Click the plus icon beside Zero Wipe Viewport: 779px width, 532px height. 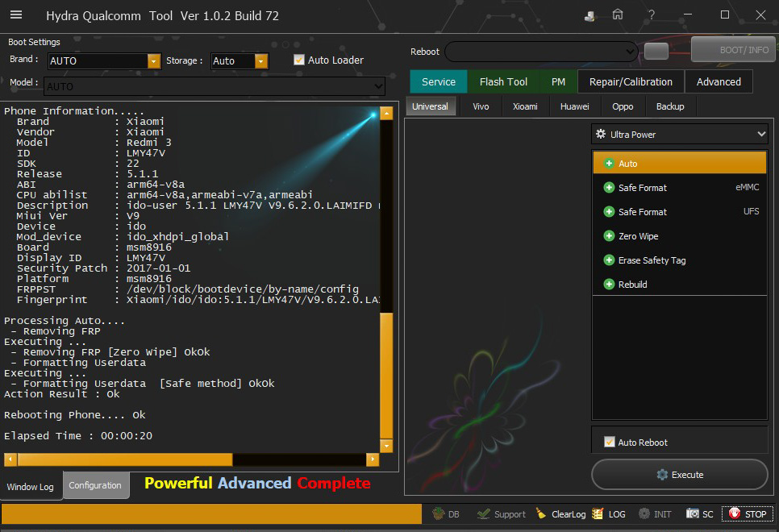tap(609, 236)
